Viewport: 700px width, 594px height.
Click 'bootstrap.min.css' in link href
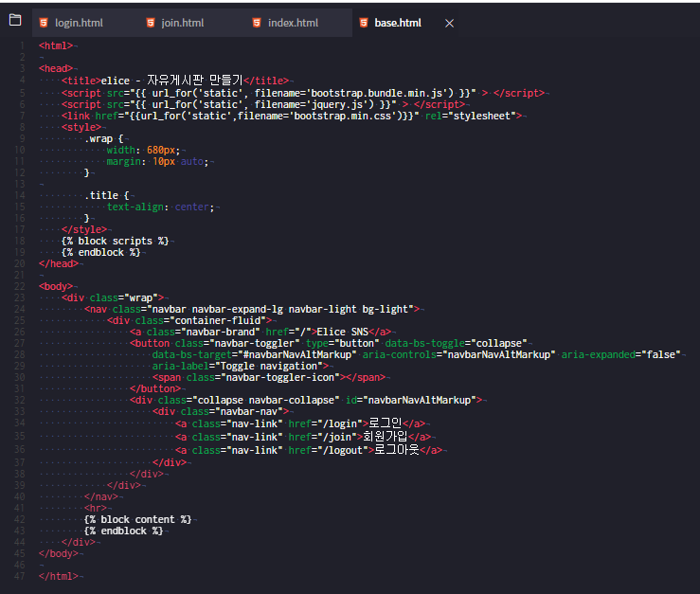click(x=342, y=117)
